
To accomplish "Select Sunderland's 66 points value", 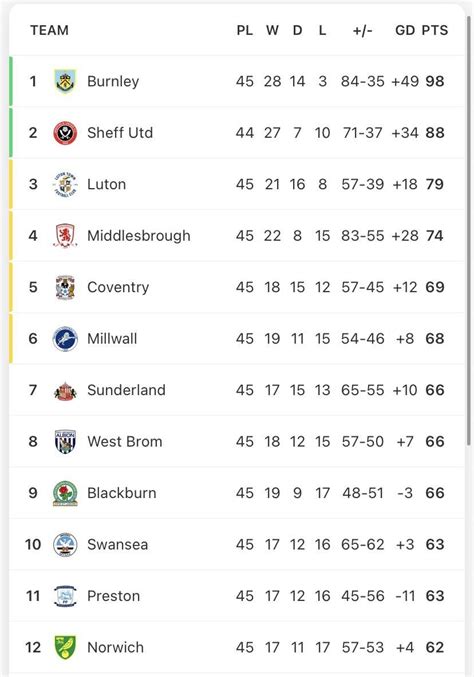I will pos(435,390).
